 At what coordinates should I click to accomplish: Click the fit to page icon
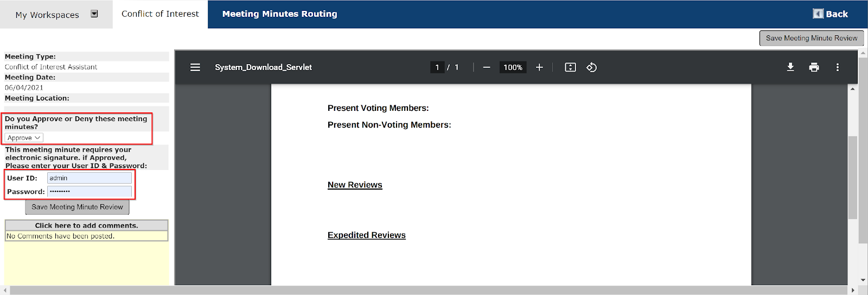[570, 67]
